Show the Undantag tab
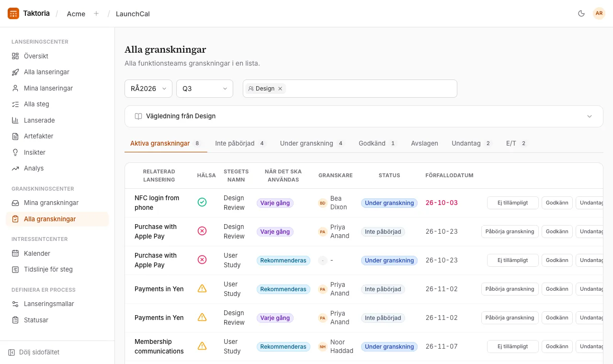613x364 pixels. [x=472, y=143]
